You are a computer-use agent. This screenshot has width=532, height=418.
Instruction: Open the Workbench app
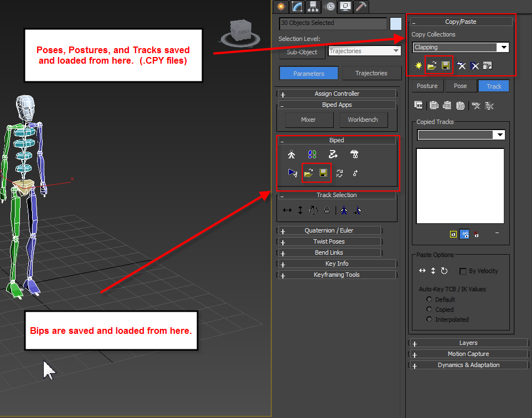[363, 120]
